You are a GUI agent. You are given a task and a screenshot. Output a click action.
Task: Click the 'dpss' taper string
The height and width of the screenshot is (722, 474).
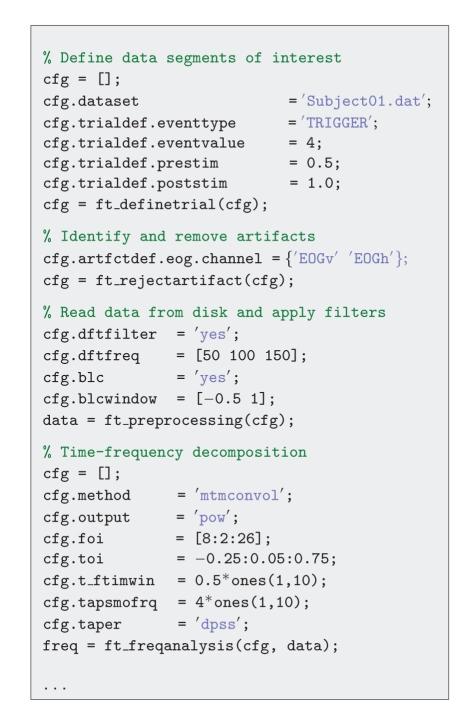tap(218, 624)
